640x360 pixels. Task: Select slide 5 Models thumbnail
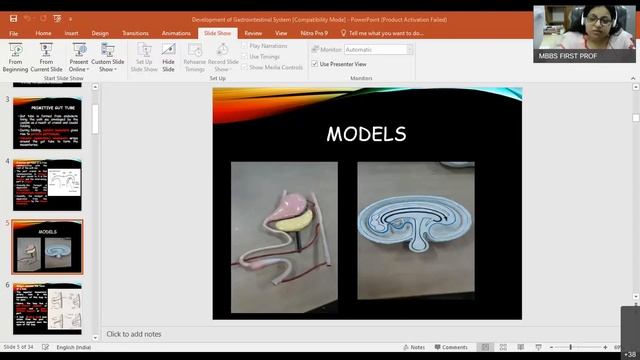click(47, 247)
